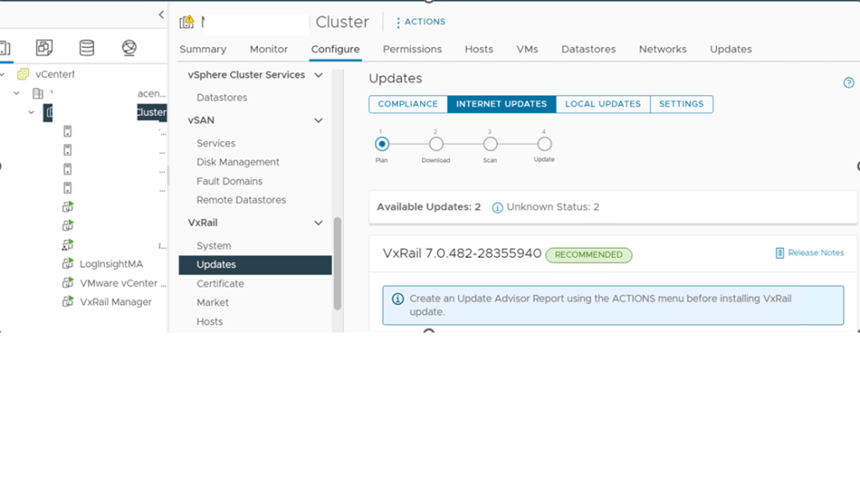Collapse the vSAN section chevron
The height and width of the screenshot is (504, 860).
(319, 121)
